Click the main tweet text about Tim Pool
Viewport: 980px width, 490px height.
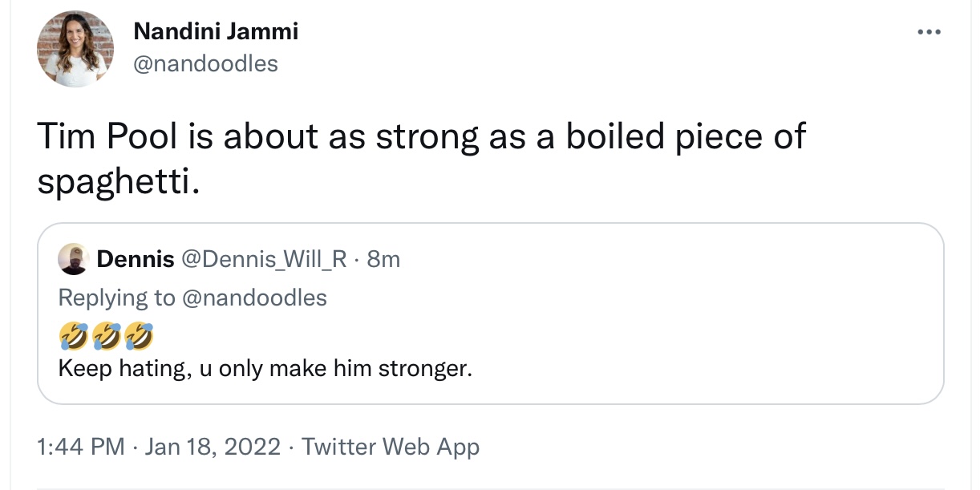click(x=421, y=159)
